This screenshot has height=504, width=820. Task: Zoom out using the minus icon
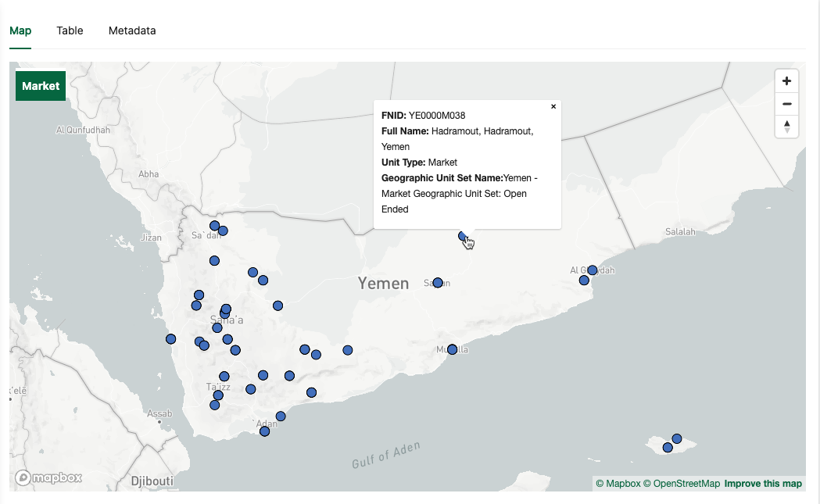[x=786, y=103]
